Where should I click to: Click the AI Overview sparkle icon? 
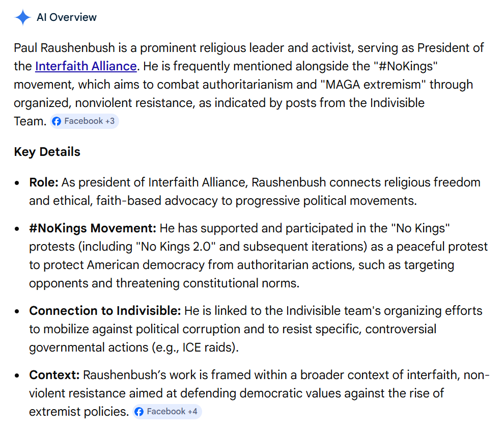(x=23, y=17)
